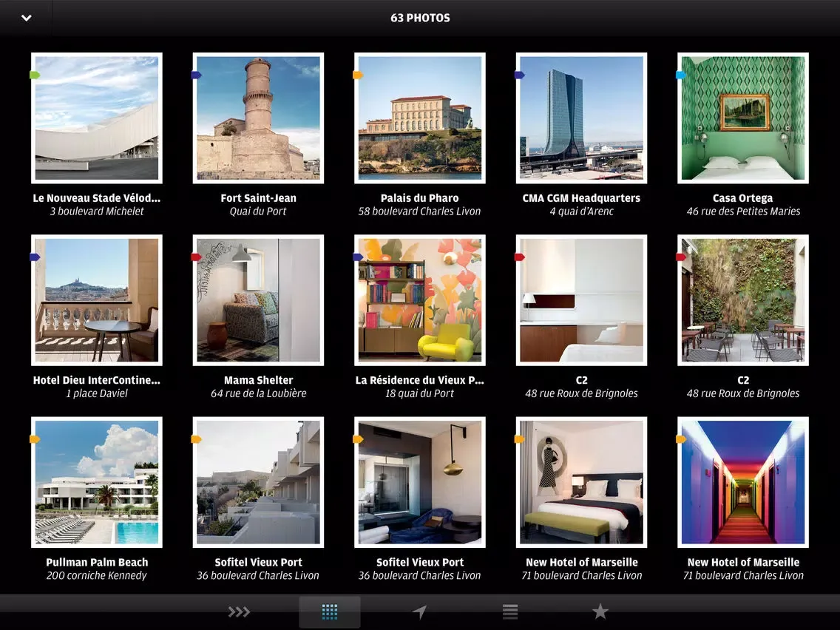Click blue tag on Hotel Dieu photo

35,257
